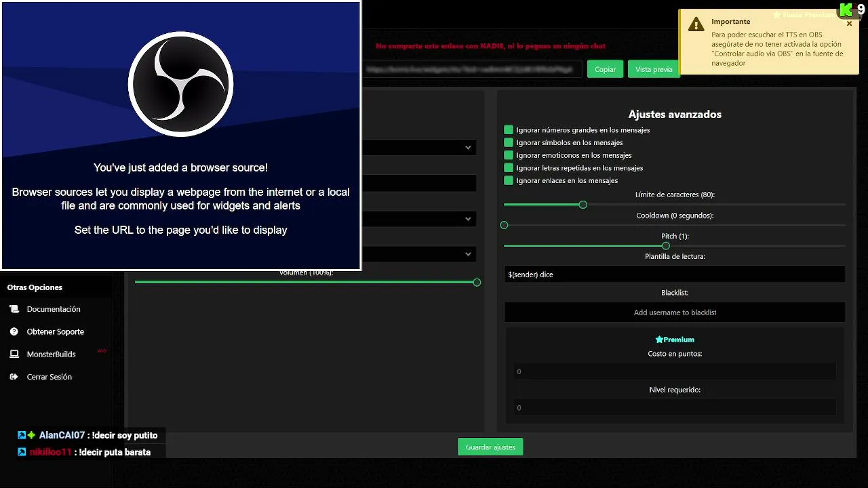Click the chat username AlanCAI07

point(62,435)
